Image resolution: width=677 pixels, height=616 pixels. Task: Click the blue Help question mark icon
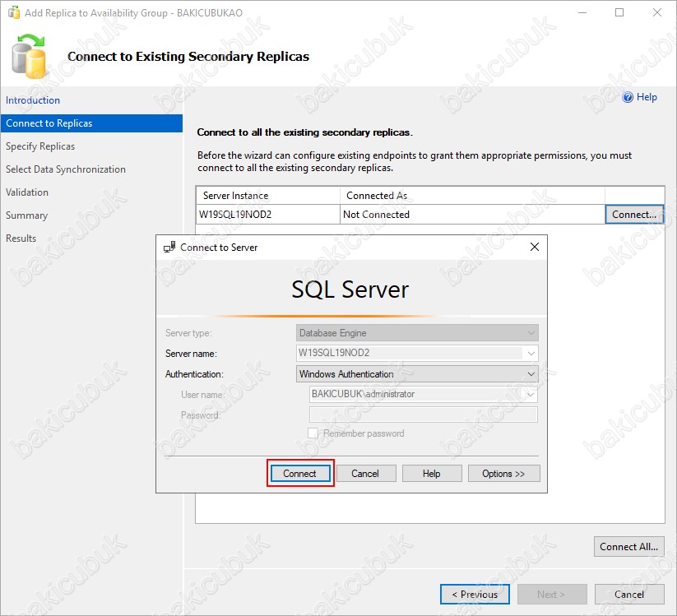628,97
